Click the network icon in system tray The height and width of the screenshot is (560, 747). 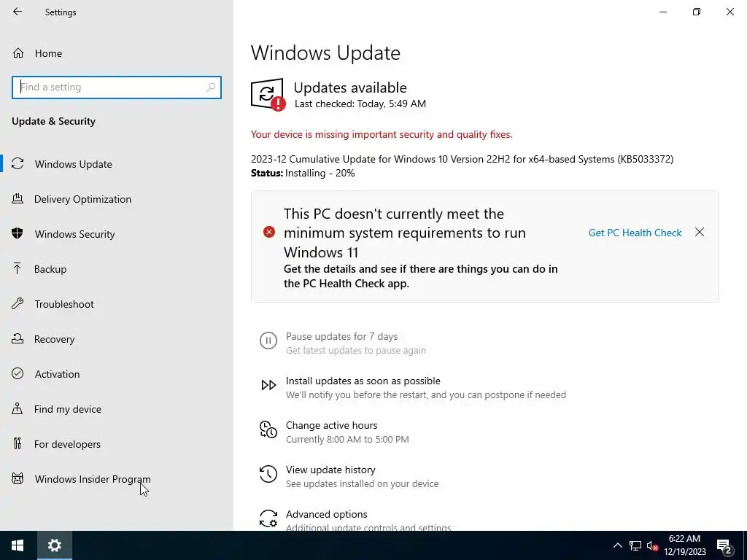point(635,545)
